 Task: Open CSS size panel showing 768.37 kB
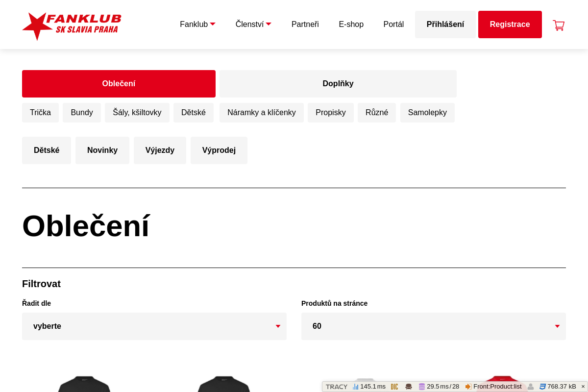pos(558,387)
